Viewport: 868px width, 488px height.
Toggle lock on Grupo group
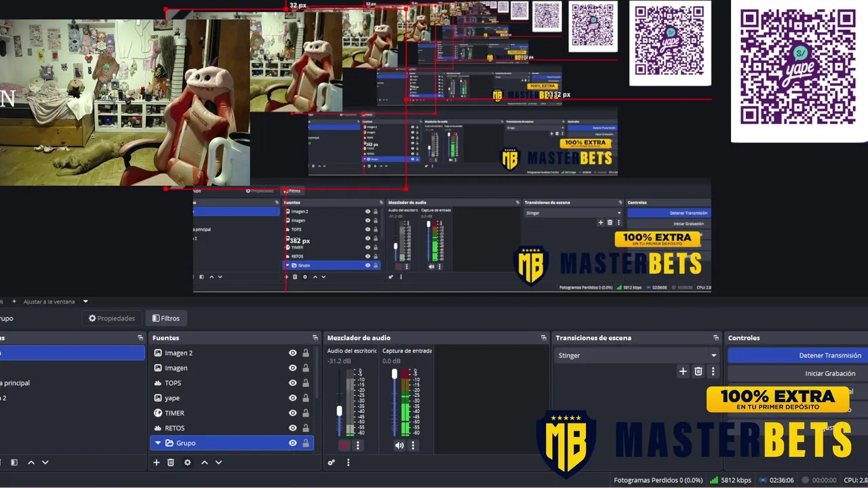tap(306, 443)
